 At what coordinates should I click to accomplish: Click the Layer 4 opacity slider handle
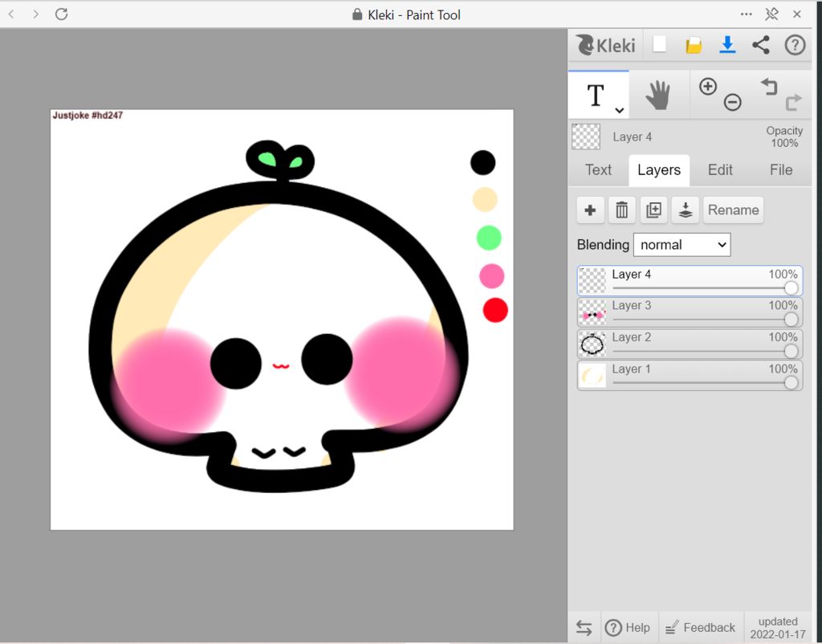click(791, 288)
